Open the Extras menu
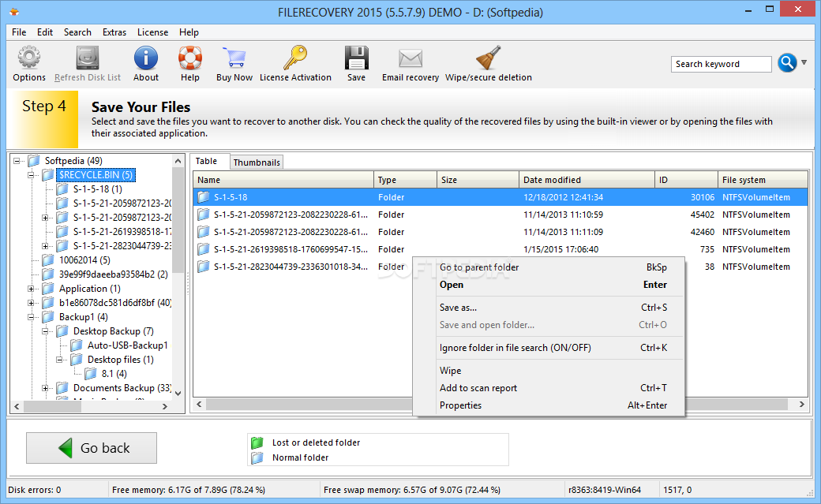 (x=114, y=32)
